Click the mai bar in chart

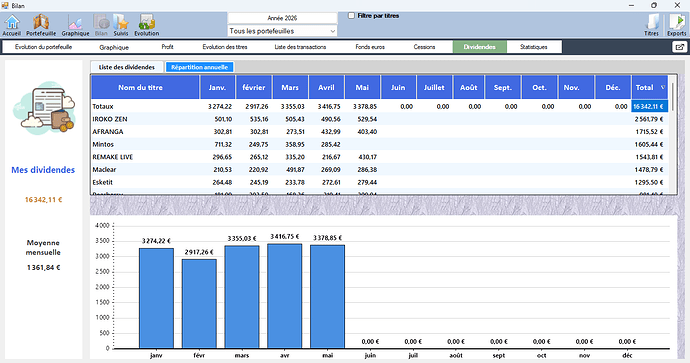pyautogui.click(x=327, y=297)
